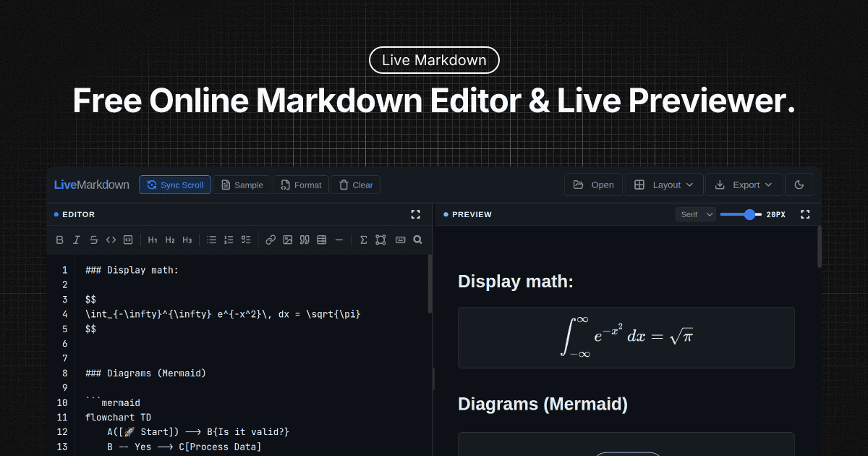Image resolution: width=868 pixels, height=456 pixels.
Task: Expand the preview pane to fullscreen
Action: click(x=805, y=214)
